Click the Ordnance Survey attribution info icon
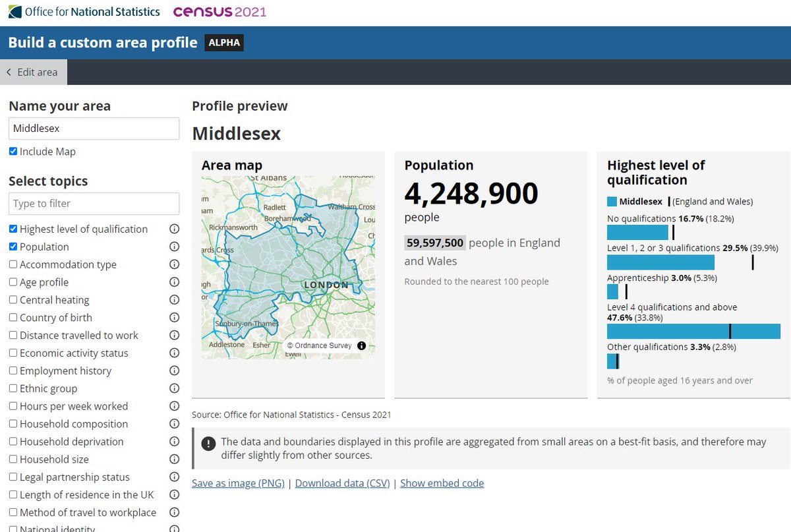This screenshot has width=791, height=532. [361, 344]
